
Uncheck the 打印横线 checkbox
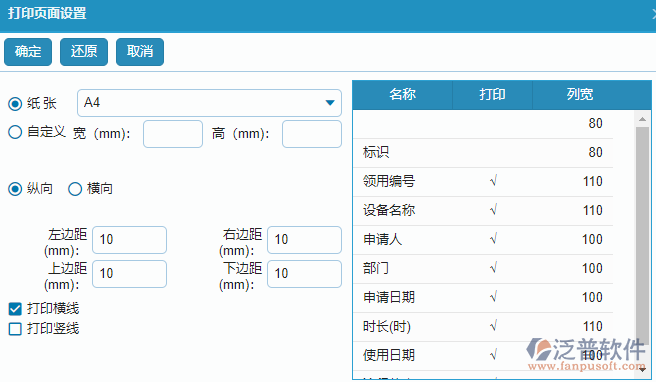coord(15,309)
